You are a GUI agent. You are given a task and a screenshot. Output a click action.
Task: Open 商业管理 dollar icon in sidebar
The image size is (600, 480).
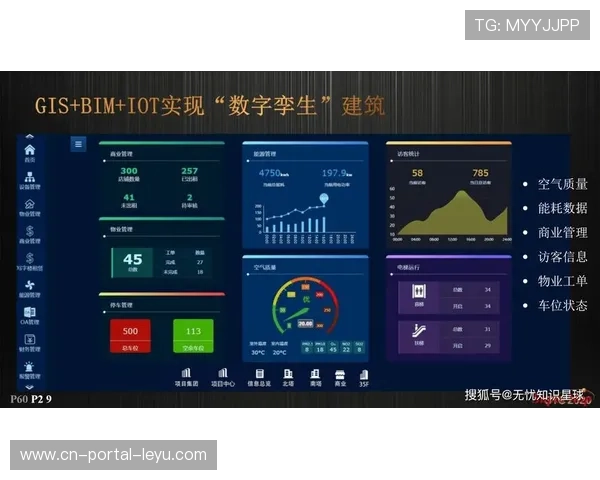pos(29,232)
